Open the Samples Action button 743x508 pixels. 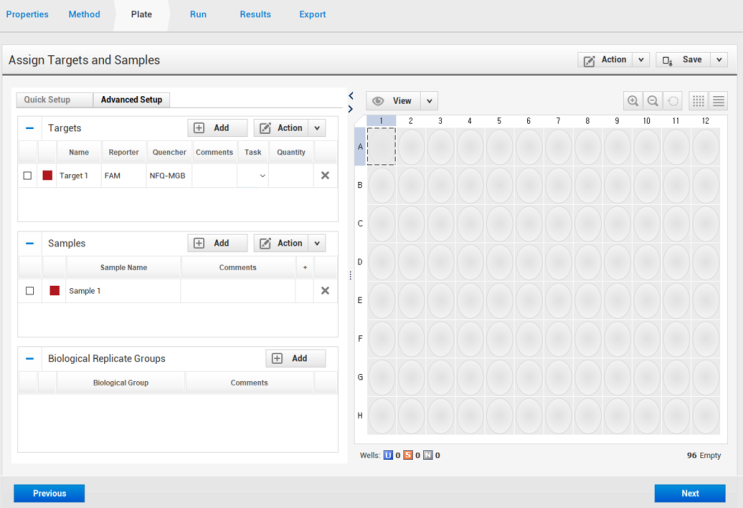[281, 243]
